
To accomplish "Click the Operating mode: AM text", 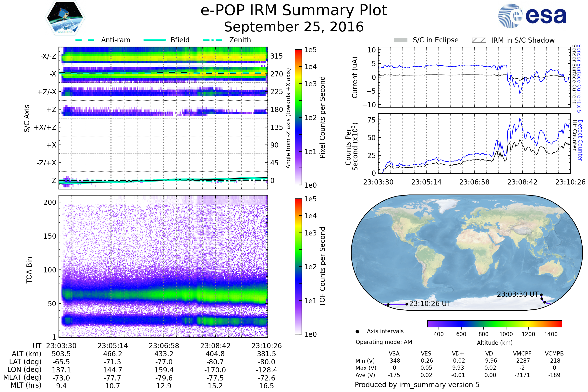I will click(x=384, y=342).
